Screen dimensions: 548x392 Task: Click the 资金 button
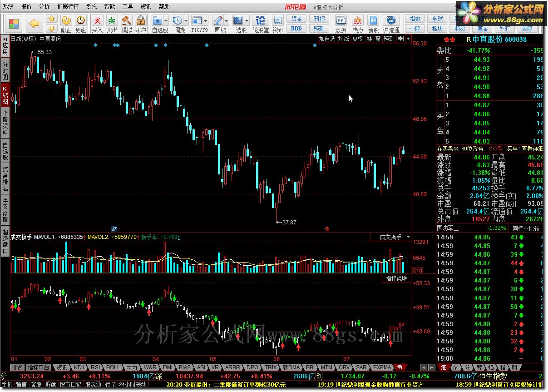[296, 19]
